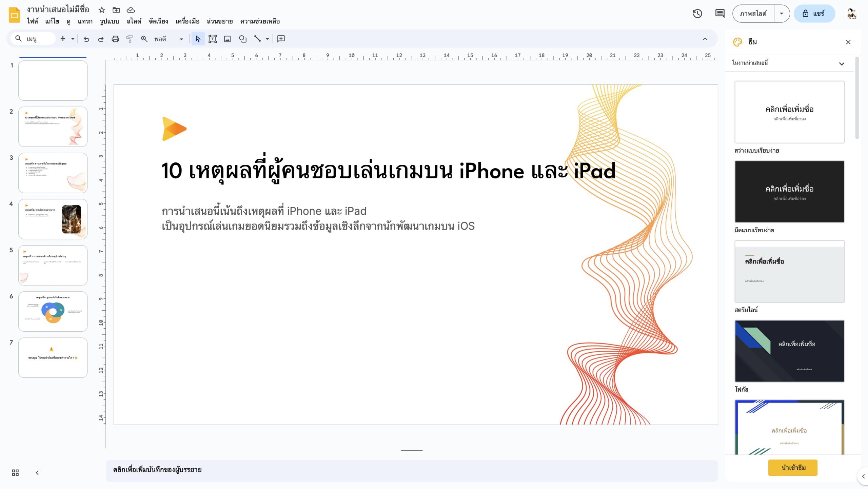Click the add comment toolbar icon
This screenshot has height=489, width=868.
coord(281,39)
